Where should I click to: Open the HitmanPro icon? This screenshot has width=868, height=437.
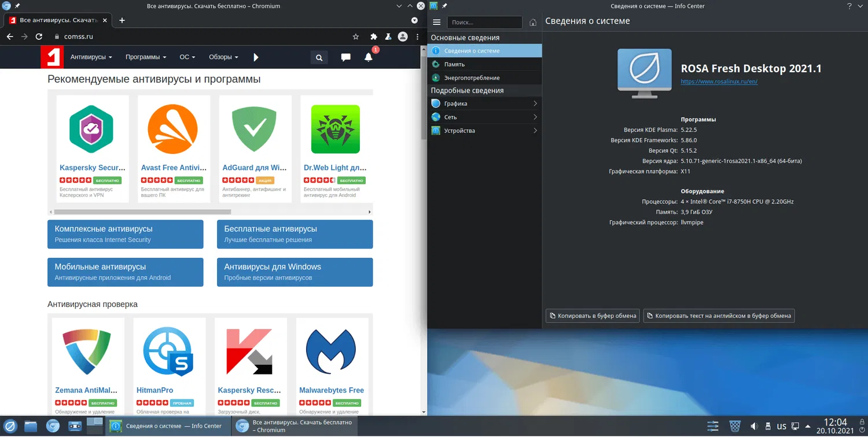[x=168, y=351]
